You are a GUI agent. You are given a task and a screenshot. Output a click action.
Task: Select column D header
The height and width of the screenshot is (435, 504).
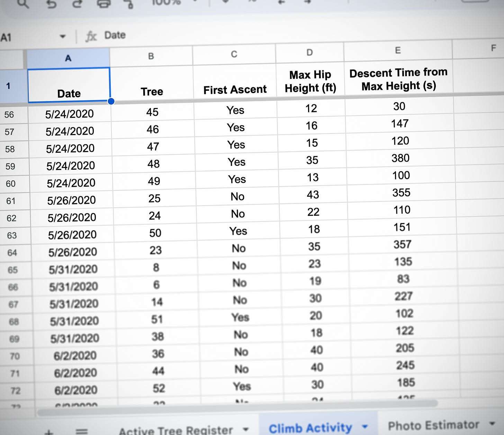[x=309, y=52]
